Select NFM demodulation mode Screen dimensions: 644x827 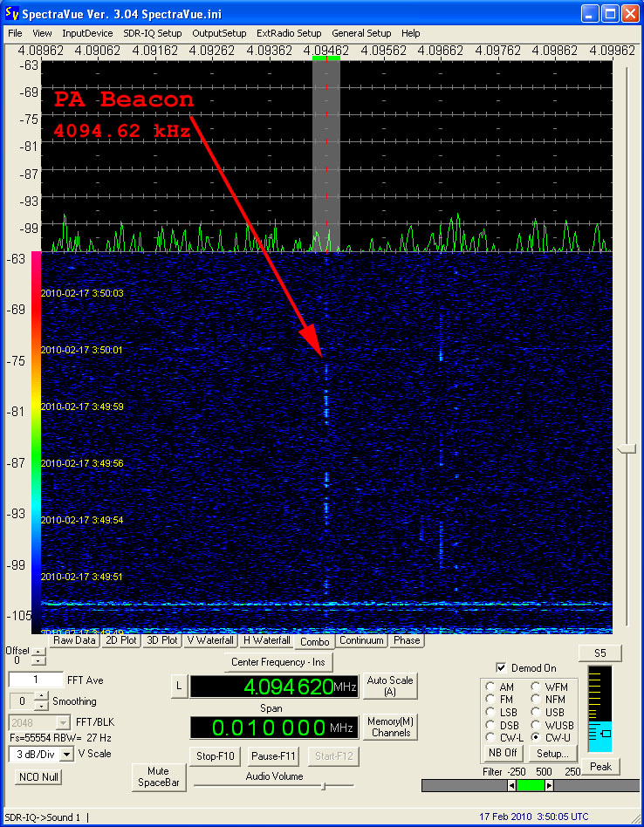[x=535, y=700]
